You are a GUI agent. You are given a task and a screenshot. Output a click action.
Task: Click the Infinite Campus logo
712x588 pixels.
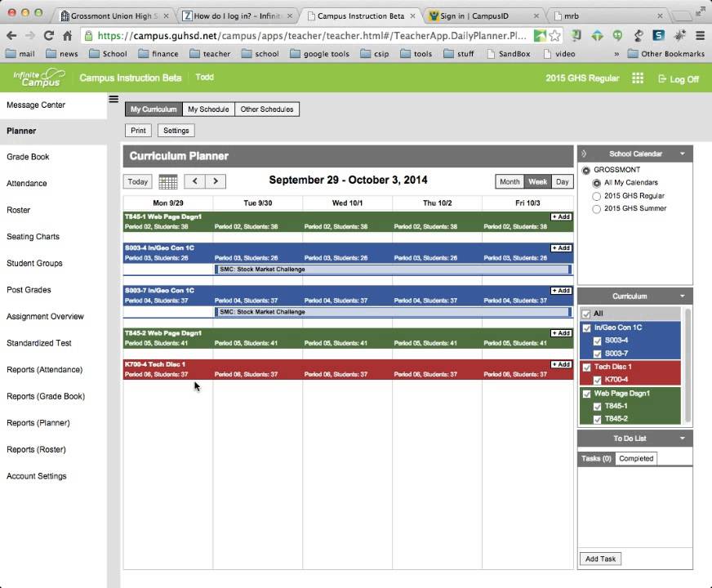[x=38, y=78]
